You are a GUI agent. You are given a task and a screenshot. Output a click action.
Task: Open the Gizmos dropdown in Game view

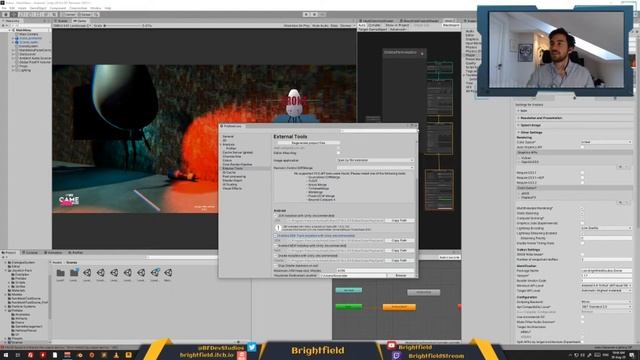tap(347, 26)
